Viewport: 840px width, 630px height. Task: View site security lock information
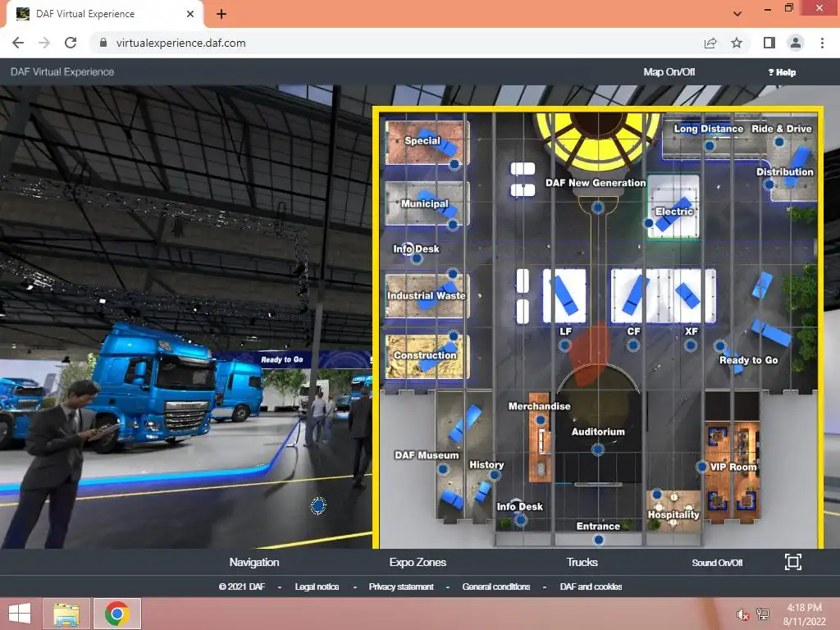(x=103, y=43)
